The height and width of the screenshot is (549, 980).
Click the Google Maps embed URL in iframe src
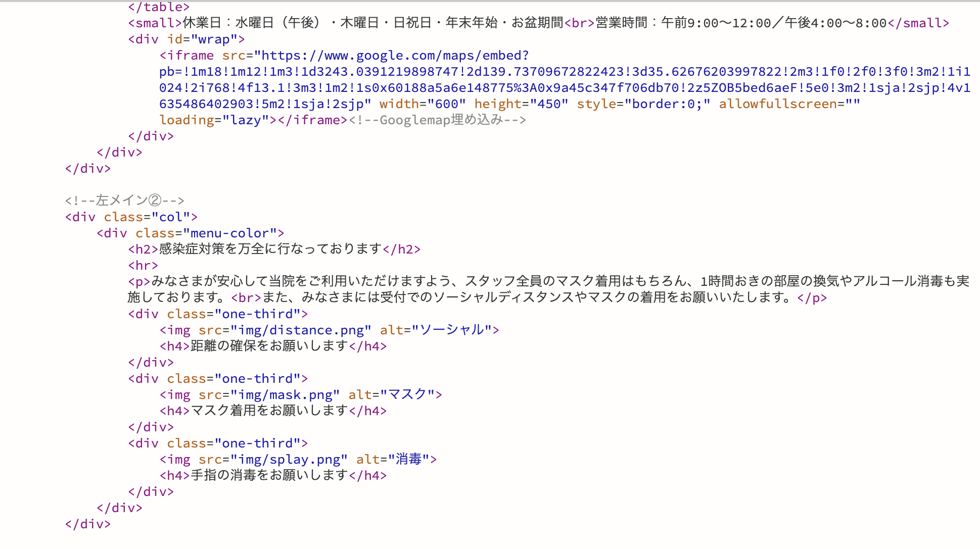pyautogui.click(x=565, y=80)
